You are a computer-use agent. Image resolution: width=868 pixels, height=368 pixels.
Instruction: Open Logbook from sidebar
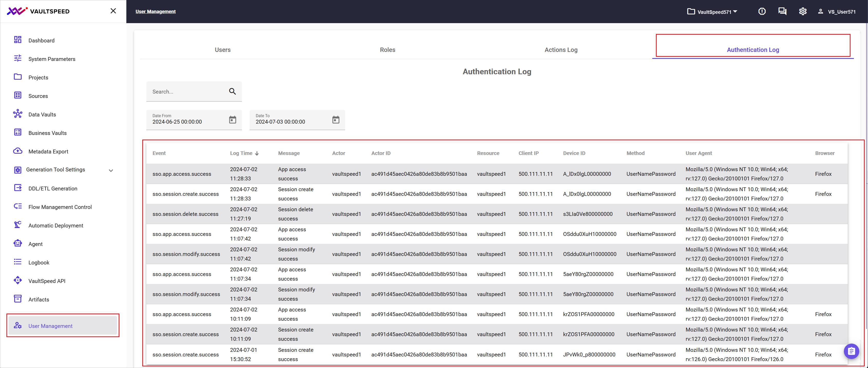click(x=39, y=262)
